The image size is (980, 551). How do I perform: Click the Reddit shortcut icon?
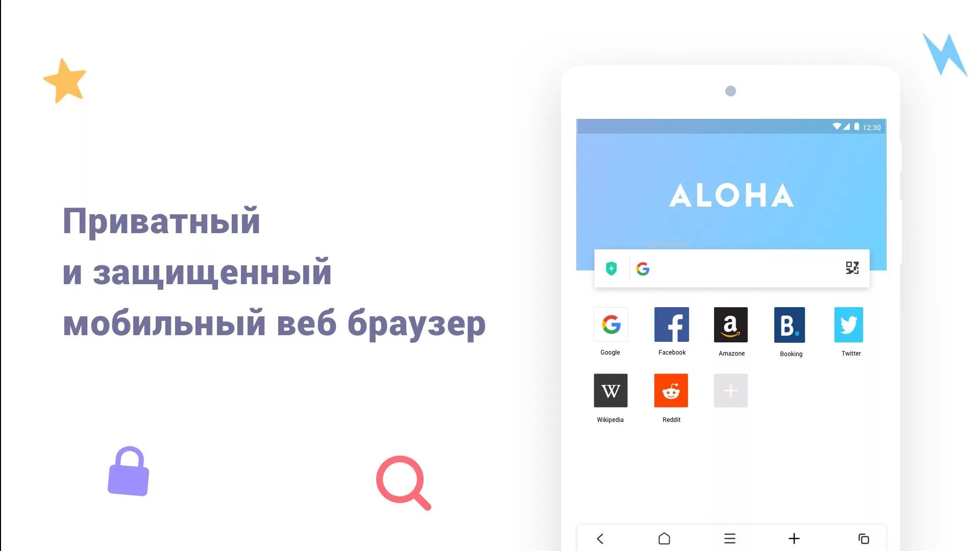[671, 390]
